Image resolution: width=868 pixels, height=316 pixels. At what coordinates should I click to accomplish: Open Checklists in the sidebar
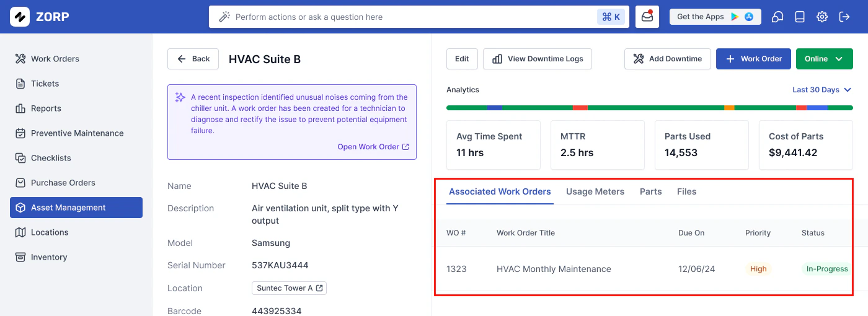click(x=76, y=158)
